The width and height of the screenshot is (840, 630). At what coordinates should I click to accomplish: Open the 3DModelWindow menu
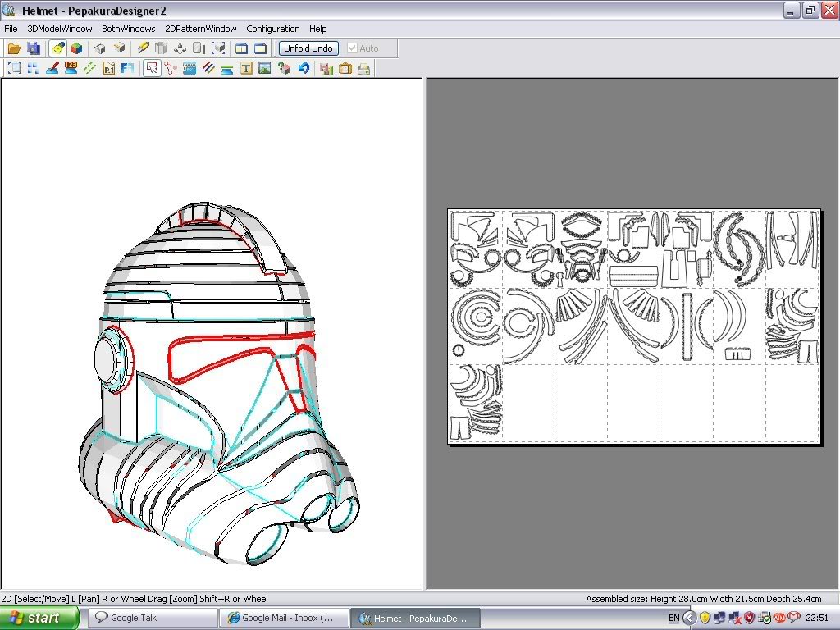(x=59, y=29)
